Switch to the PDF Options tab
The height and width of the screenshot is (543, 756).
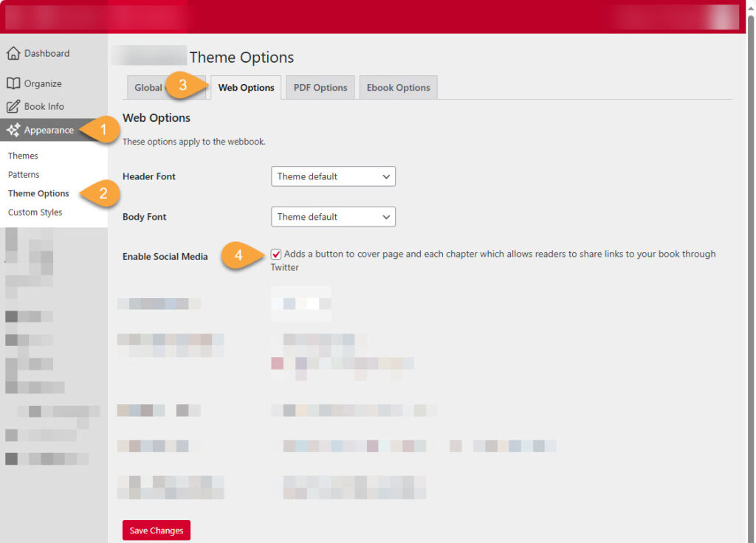(x=320, y=87)
